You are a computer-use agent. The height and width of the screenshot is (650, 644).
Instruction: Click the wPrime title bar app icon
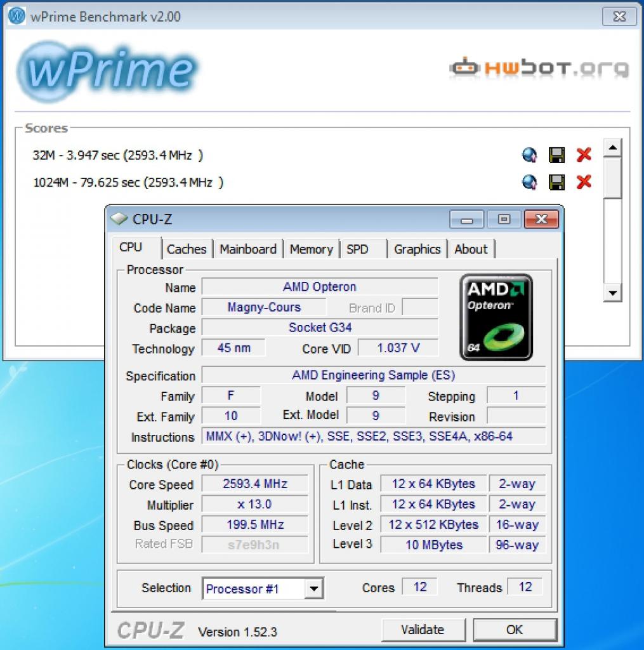16,16
